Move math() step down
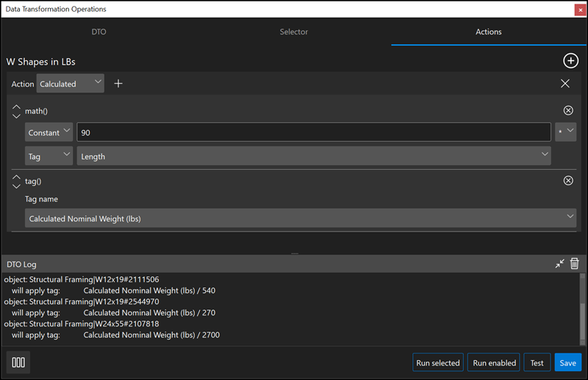This screenshot has height=380, width=588. point(16,116)
